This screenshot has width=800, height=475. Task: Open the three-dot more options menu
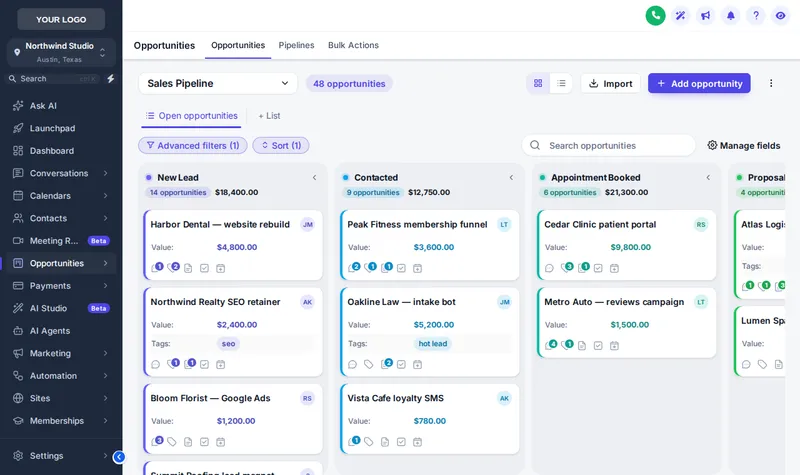[771, 83]
